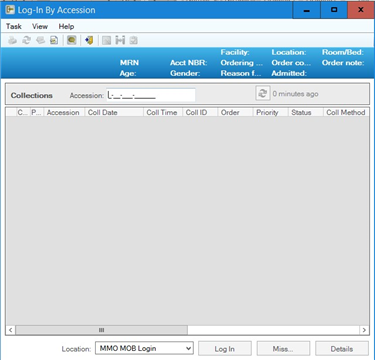
Task: Click the 'Age:' label in banner
Action: pos(128,73)
